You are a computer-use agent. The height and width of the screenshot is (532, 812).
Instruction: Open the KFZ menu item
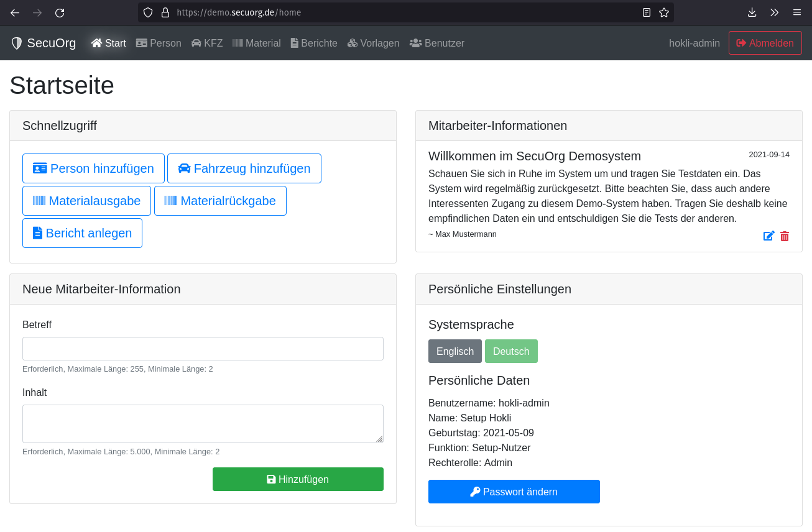click(207, 43)
